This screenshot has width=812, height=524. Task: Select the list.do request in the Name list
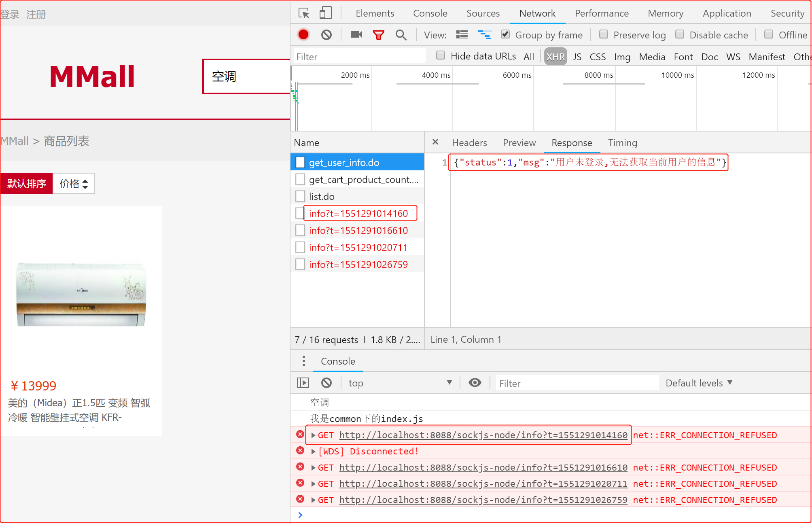[322, 197]
